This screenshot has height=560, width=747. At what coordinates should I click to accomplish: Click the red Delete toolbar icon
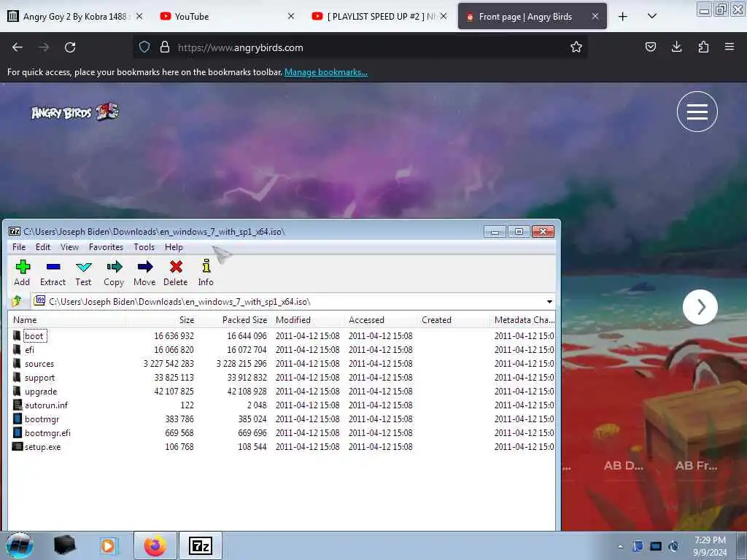[x=175, y=273]
